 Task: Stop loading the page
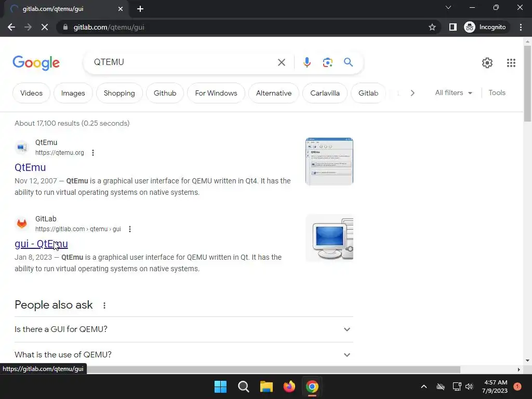pyautogui.click(x=45, y=27)
